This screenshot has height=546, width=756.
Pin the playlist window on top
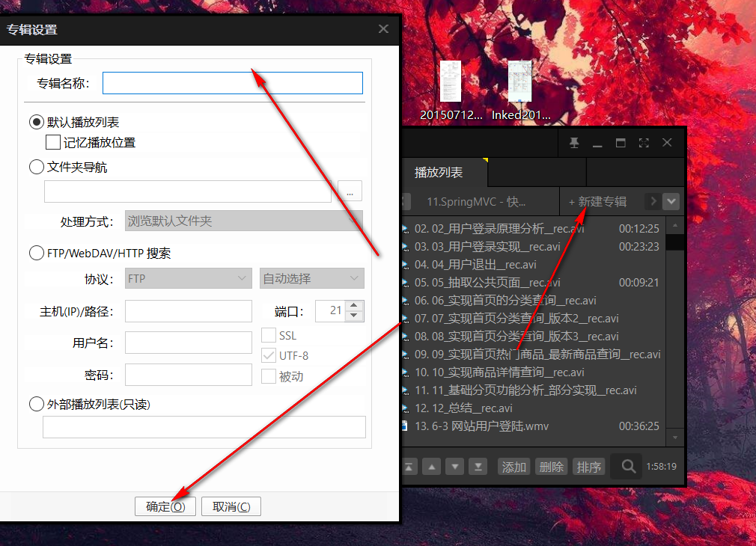click(x=575, y=142)
